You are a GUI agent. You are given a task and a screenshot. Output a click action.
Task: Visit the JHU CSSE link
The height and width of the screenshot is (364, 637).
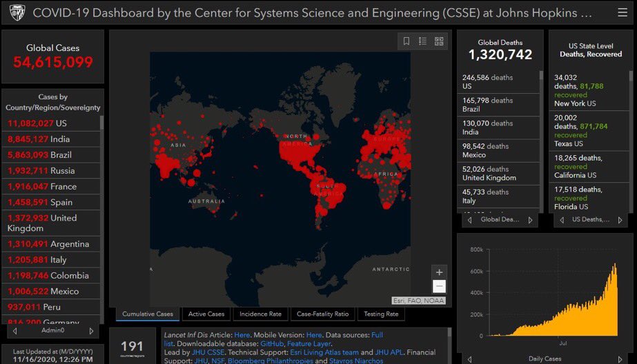coord(208,352)
